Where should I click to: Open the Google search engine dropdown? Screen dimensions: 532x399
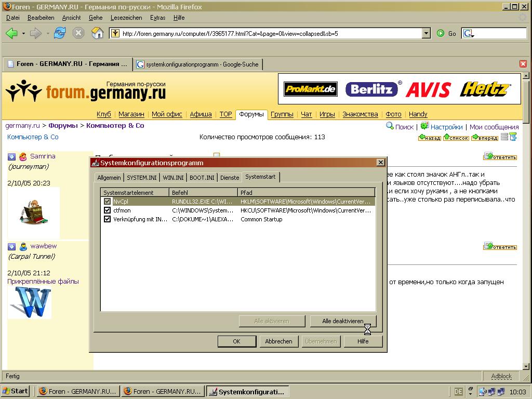tap(469, 33)
